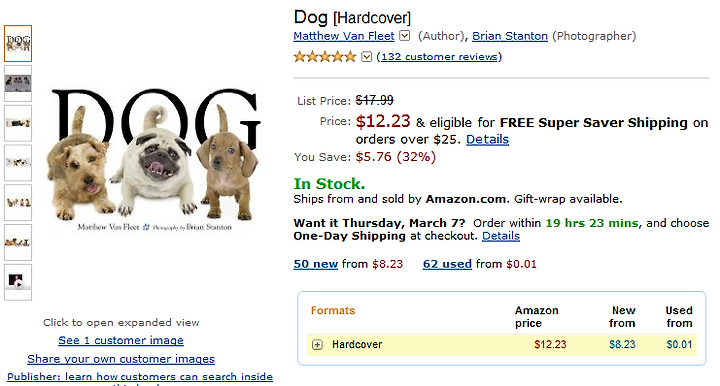Click the large DOG book cover image
The height and width of the screenshot is (386, 720).
click(x=154, y=158)
